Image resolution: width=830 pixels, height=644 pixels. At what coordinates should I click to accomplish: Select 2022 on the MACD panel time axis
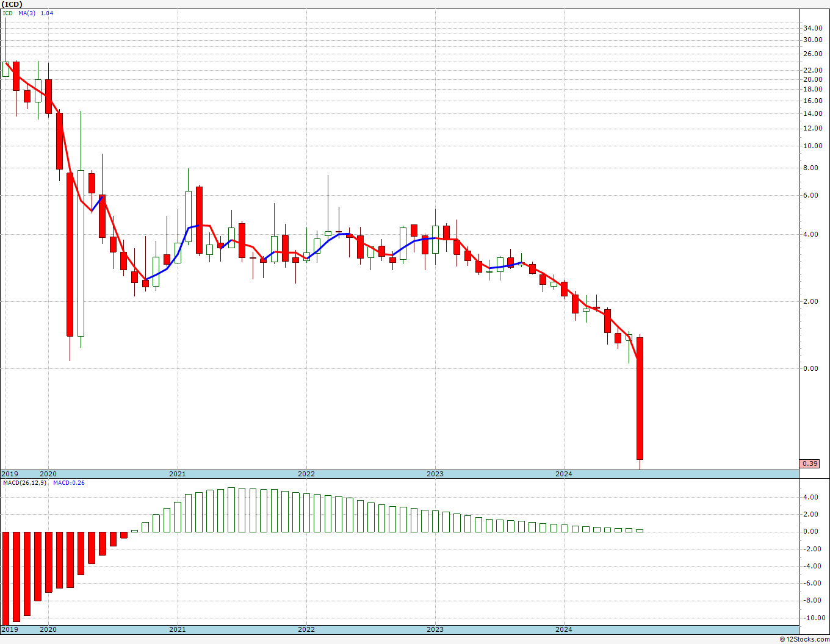[306, 629]
